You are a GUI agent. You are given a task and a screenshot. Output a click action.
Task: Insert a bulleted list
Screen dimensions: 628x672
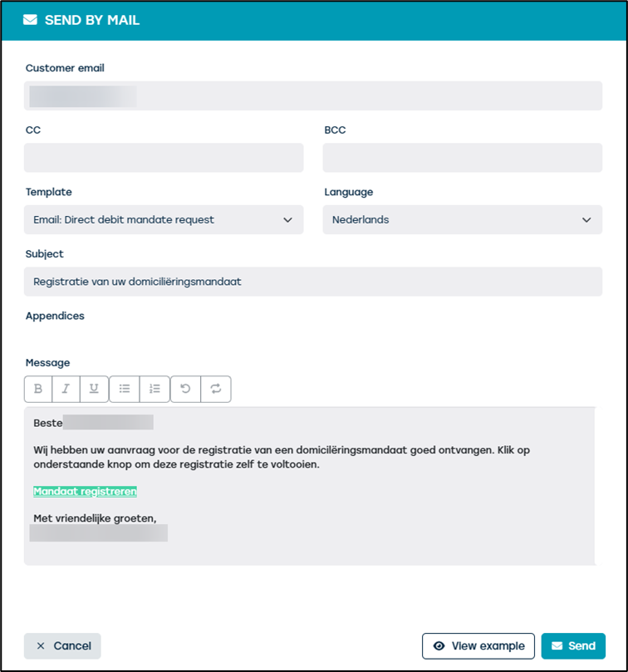point(125,389)
